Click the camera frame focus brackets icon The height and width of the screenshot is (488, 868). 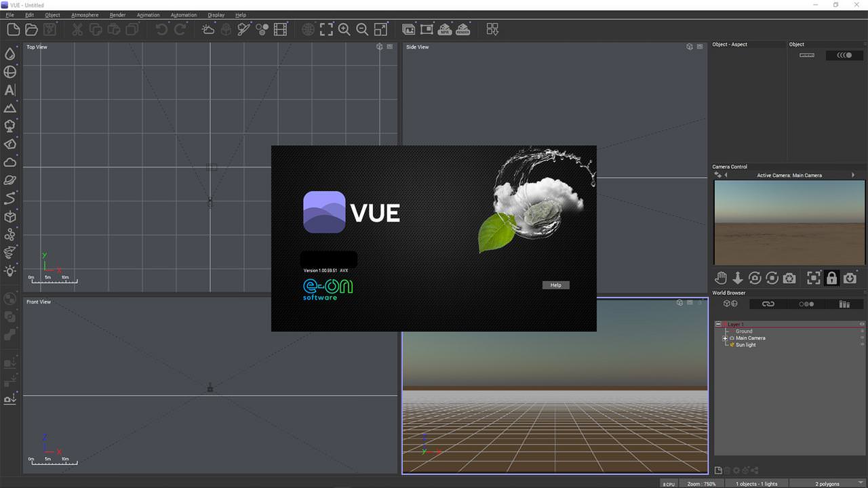(813, 278)
